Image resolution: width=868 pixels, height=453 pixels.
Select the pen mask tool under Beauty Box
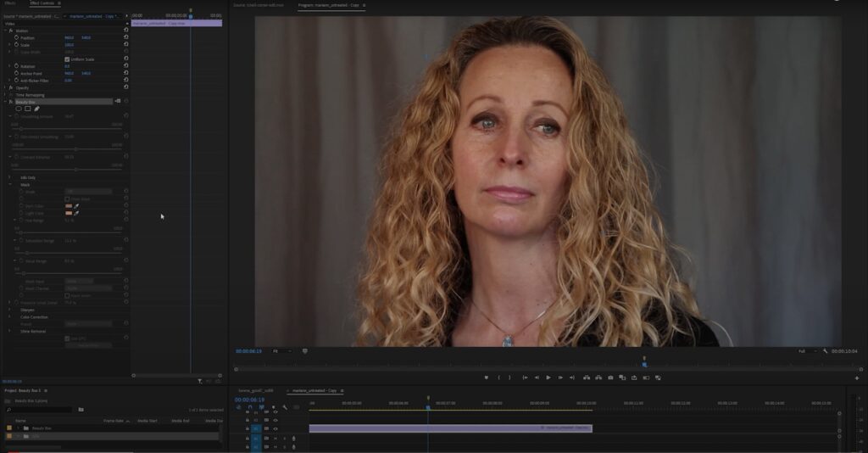36,109
